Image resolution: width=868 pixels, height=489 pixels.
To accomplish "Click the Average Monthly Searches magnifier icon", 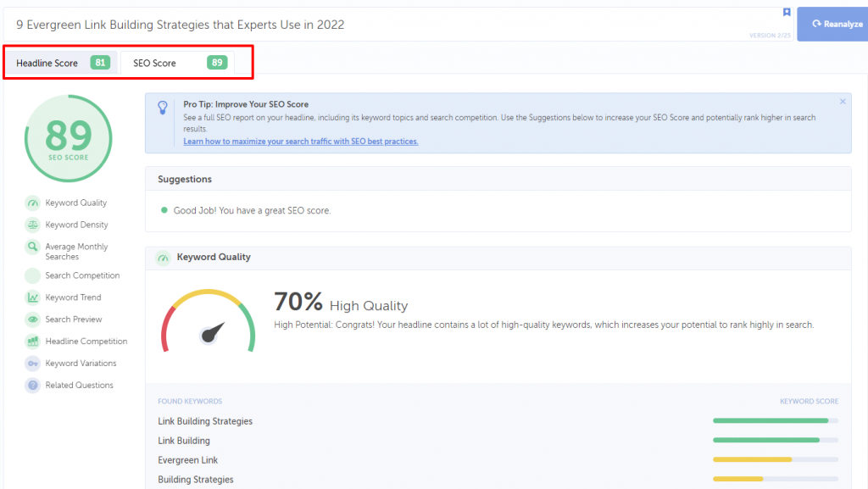I will coord(33,247).
